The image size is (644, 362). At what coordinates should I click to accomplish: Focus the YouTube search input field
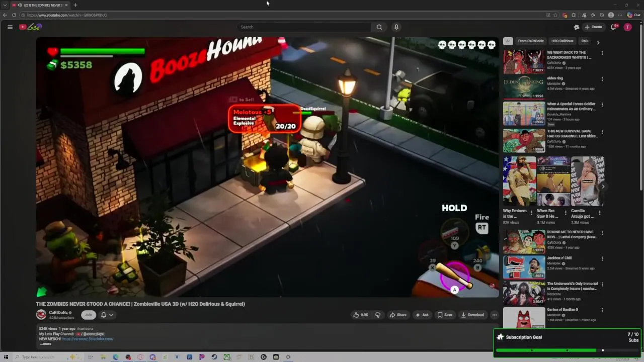coord(304,27)
